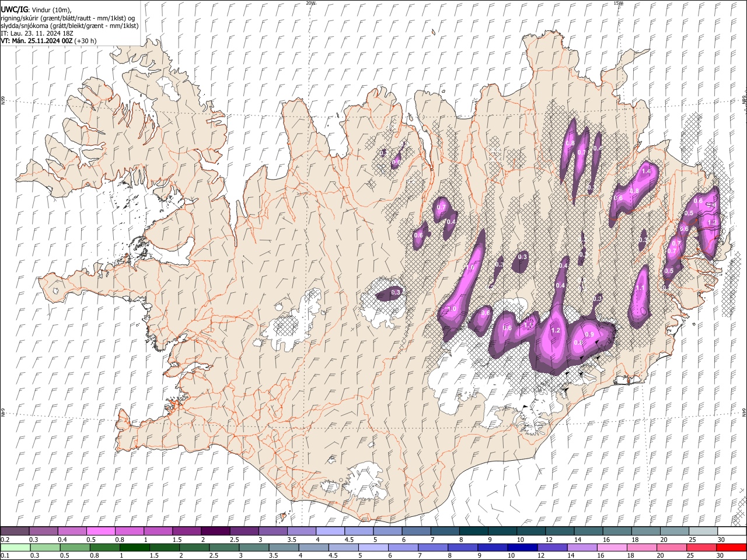The height and width of the screenshot is (560, 747).
Task: Click the header text 'UWC/IG: Vindur (10m)'
Action: click(x=36, y=10)
